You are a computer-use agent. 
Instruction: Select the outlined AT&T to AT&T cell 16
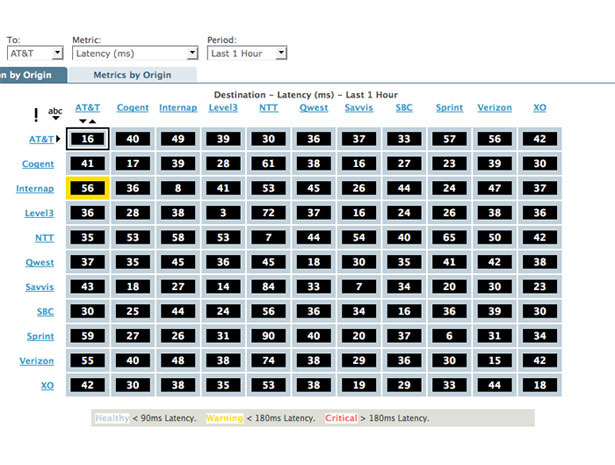(x=87, y=139)
